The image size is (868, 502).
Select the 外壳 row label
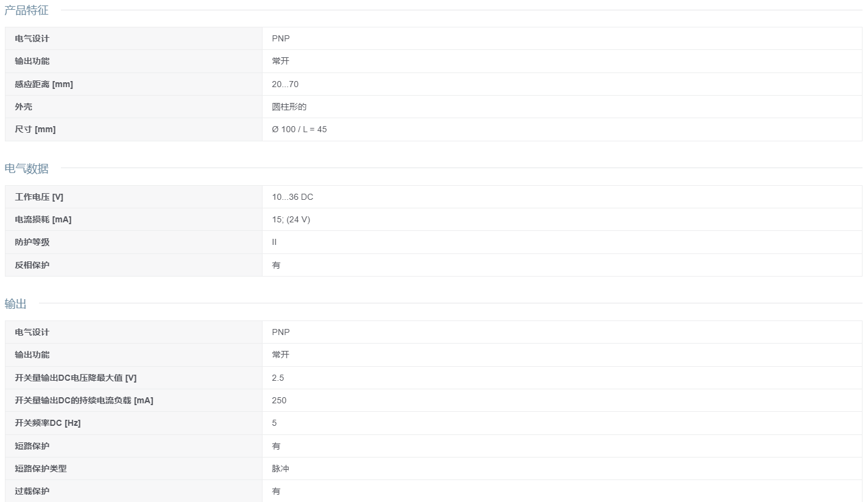tap(24, 107)
